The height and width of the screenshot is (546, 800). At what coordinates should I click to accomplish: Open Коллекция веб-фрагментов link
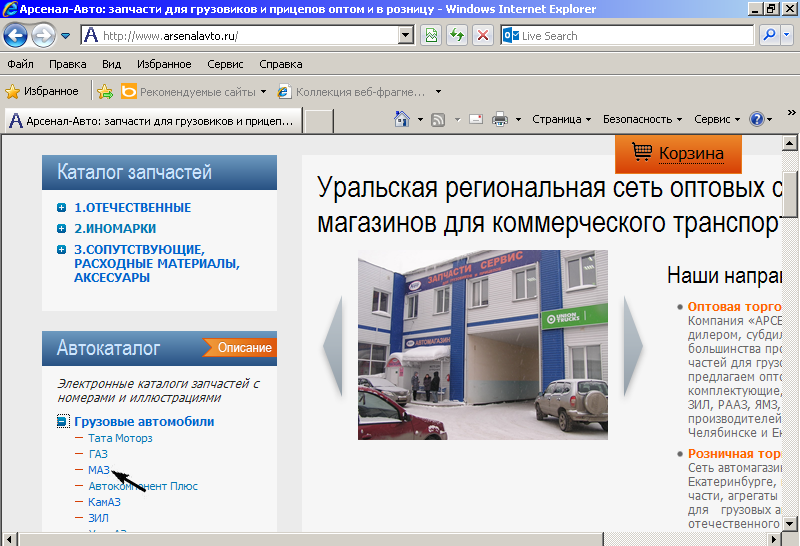point(351,92)
